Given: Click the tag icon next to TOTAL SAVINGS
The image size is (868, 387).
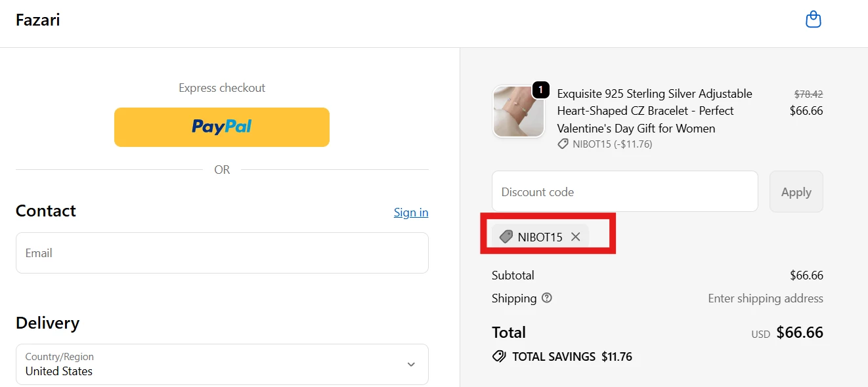Looking at the screenshot, I should point(498,356).
